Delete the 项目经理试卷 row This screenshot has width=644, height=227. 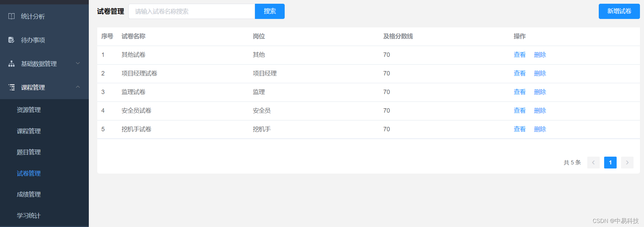pyautogui.click(x=540, y=73)
